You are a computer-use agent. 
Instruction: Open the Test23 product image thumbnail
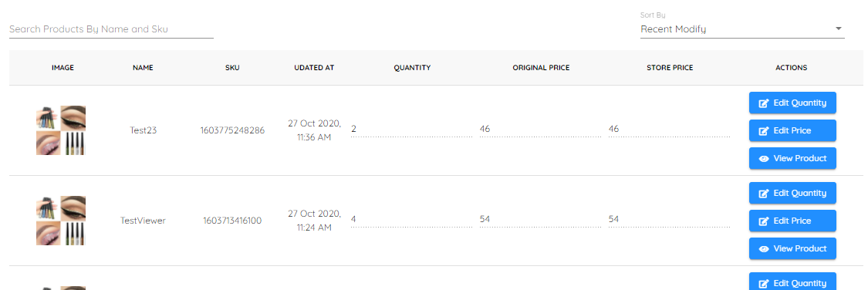pyautogui.click(x=61, y=130)
